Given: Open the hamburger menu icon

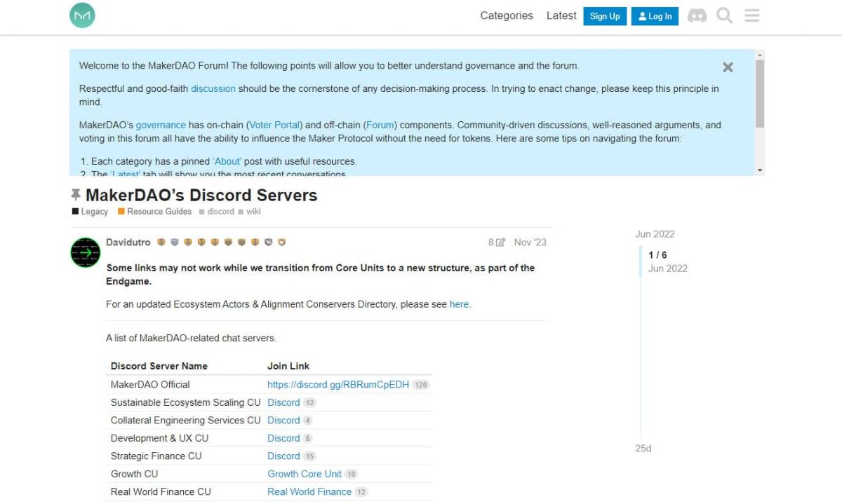Looking at the screenshot, I should coord(751,15).
